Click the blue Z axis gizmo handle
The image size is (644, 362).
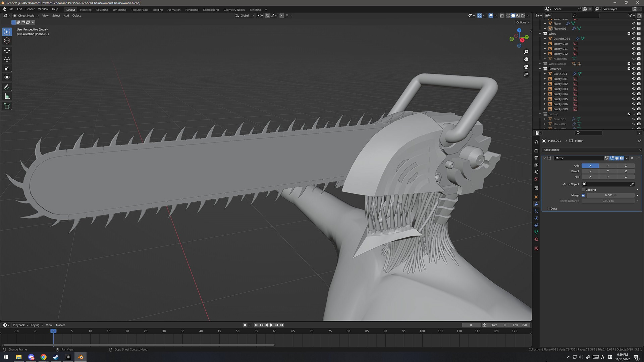point(519,31)
